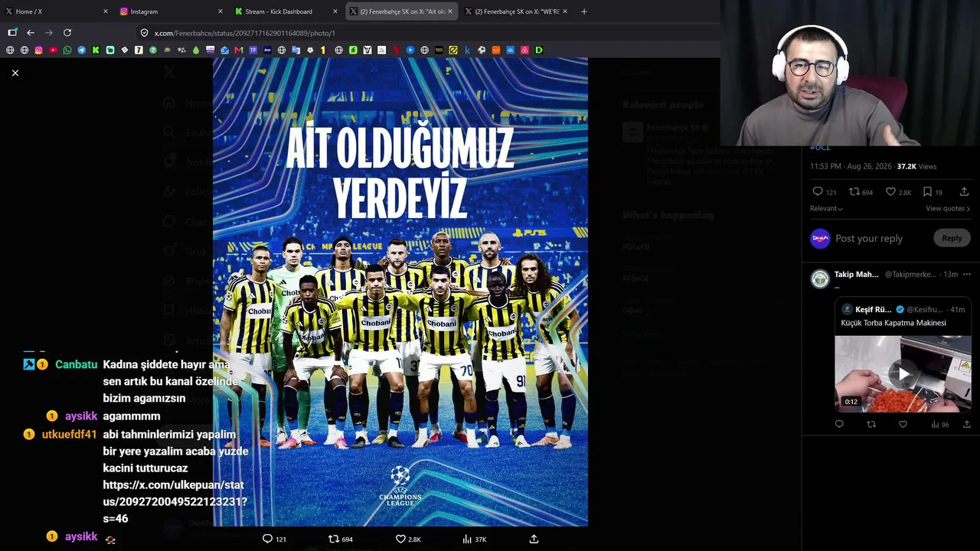This screenshot has height=551, width=980.
Task: Reply to the Takip Mah post via the comment icon
Action: (839, 424)
